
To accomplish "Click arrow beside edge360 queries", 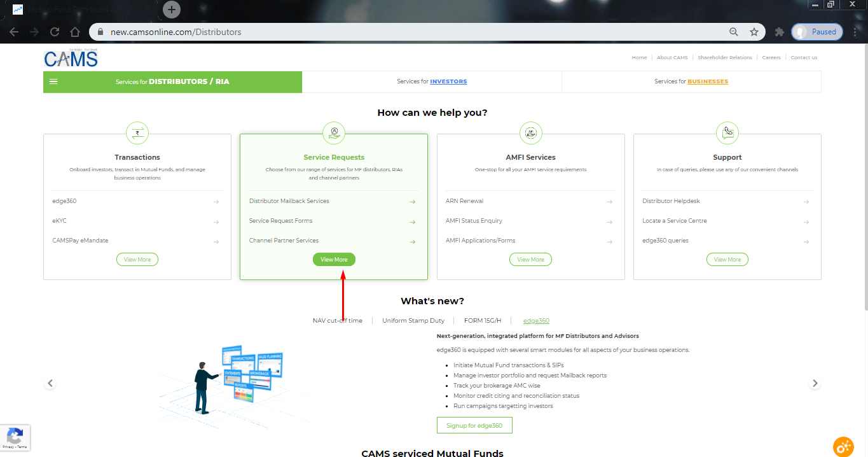I will [806, 241].
